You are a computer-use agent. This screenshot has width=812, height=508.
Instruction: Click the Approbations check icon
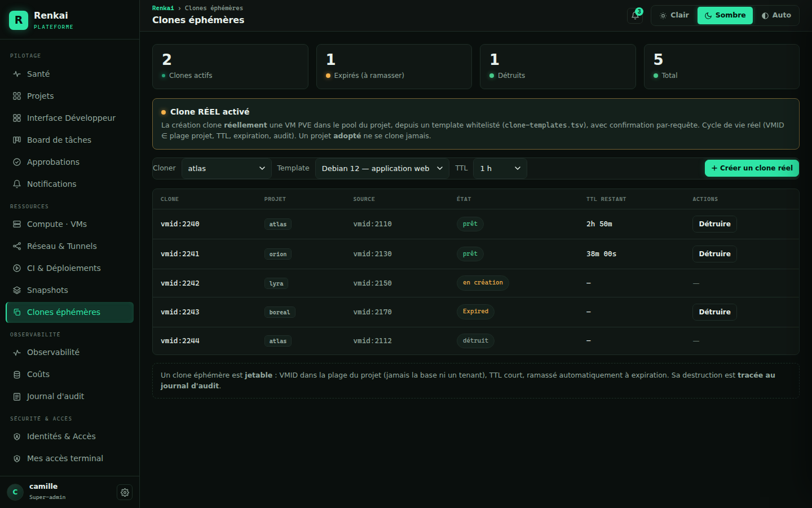[x=17, y=162]
